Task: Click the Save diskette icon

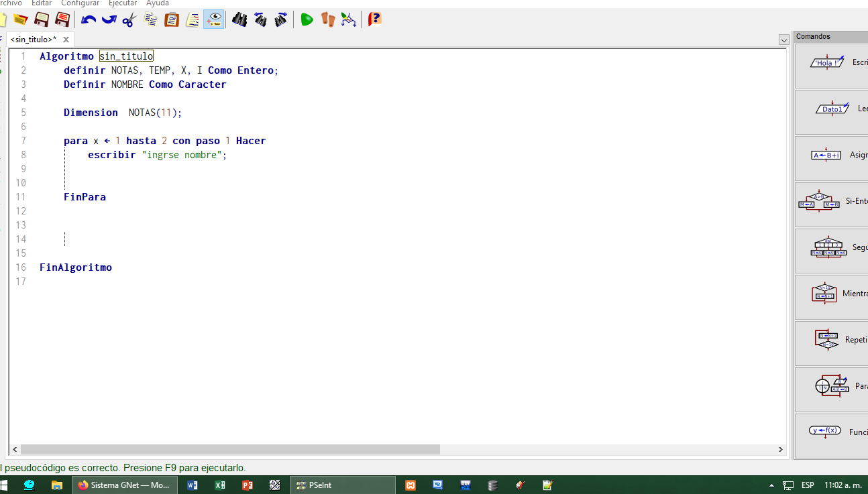Action: click(42, 19)
